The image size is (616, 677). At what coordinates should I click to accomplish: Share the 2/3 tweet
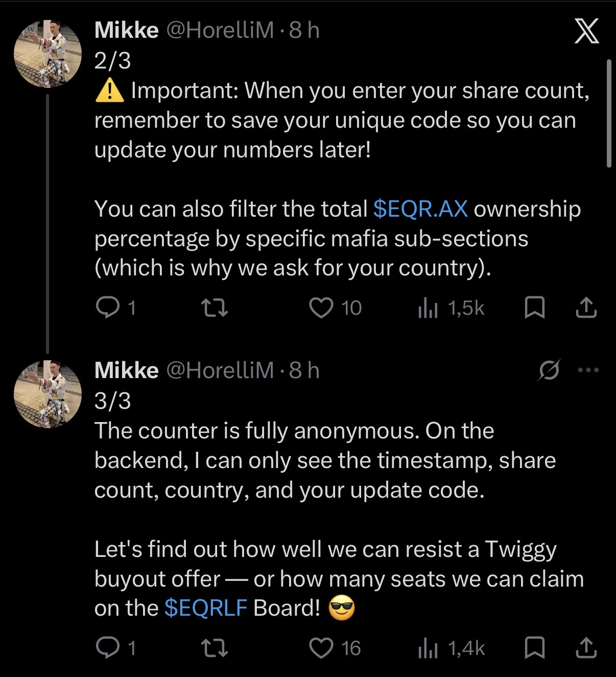pos(586,308)
